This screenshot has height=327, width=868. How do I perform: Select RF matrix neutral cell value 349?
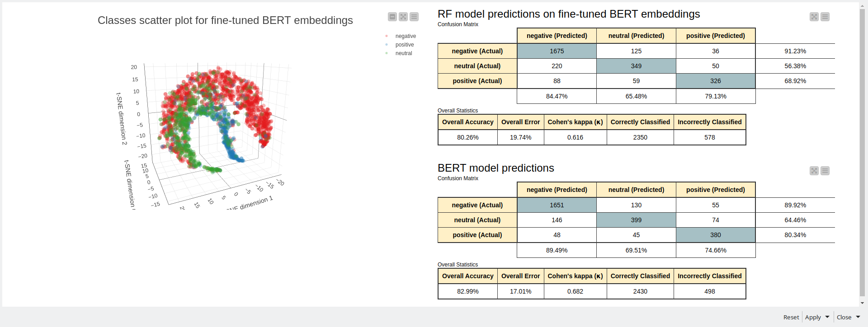tap(636, 66)
